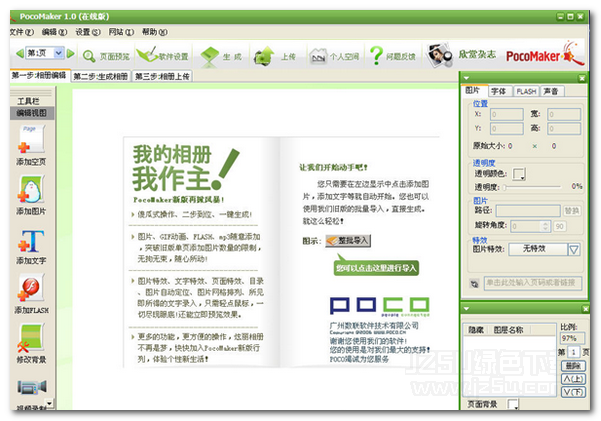Click 添加图片 icon in toolbox

pos(31,189)
